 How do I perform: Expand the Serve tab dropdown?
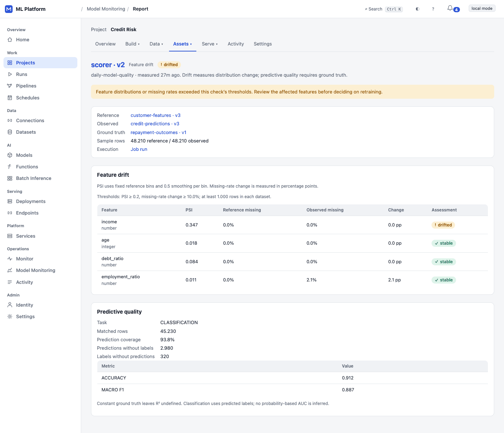pos(210,44)
